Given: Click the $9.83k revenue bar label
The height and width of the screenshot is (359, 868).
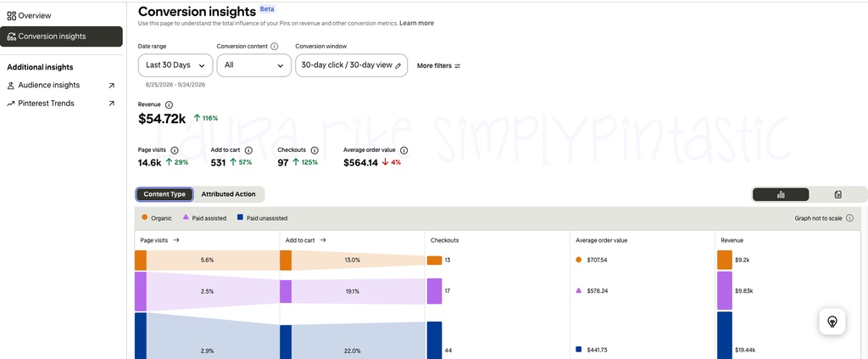Looking at the screenshot, I should pyautogui.click(x=744, y=291).
